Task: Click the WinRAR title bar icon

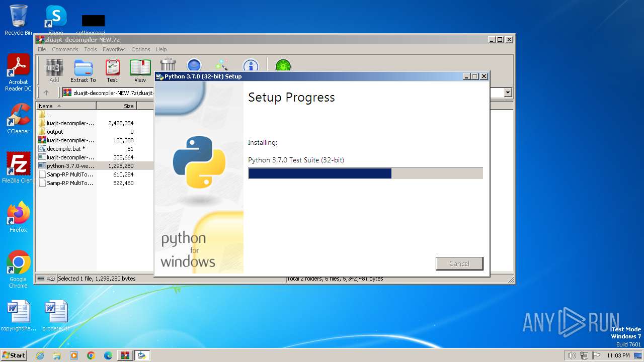Action: pyautogui.click(x=40, y=40)
